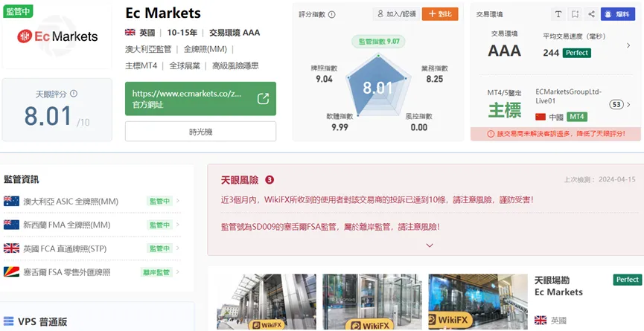This screenshot has height=331, width=644.
Task: Click the VPS 普通版 icon
Action: (x=8, y=321)
